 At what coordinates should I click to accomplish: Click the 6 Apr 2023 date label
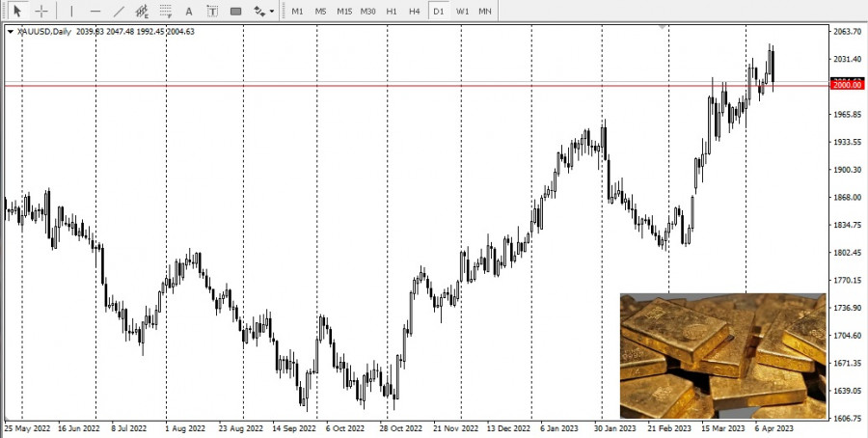click(774, 428)
